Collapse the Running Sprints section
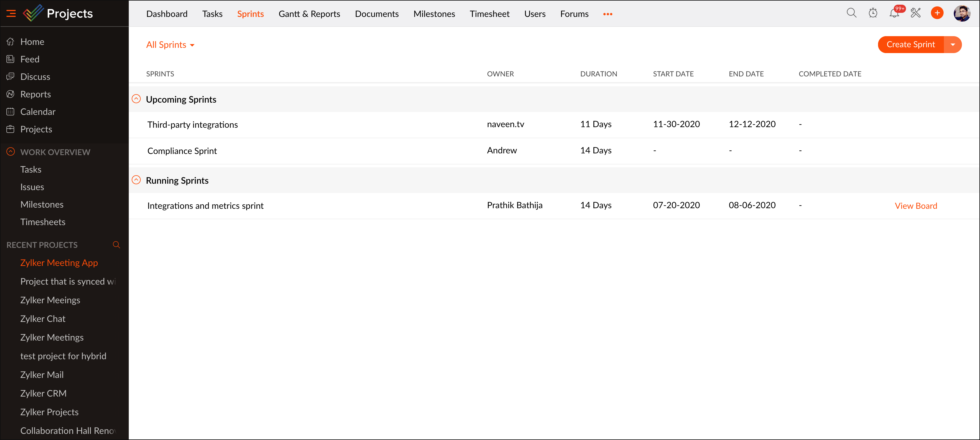This screenshot has width=980, height=440. pyautogui.click(x=136, y=180)
